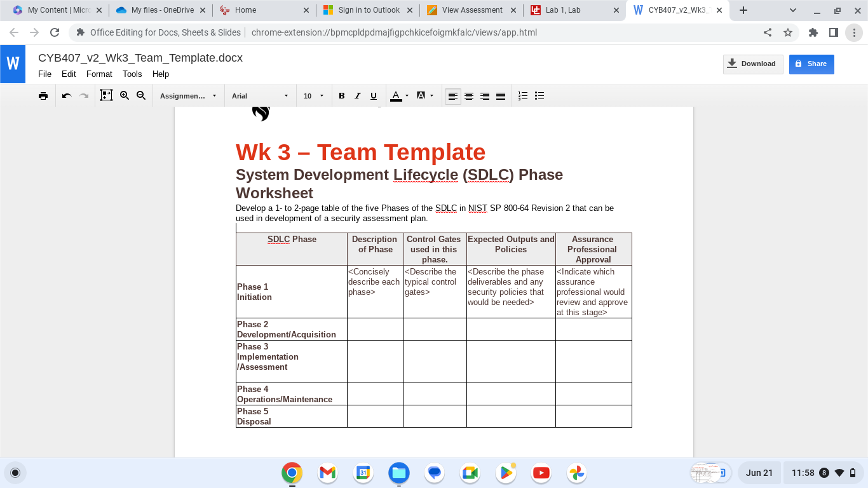Image resolution: width=868 pixels, height=488 pixels.
Task: Click the blue Share button
Action: [811, 64]
